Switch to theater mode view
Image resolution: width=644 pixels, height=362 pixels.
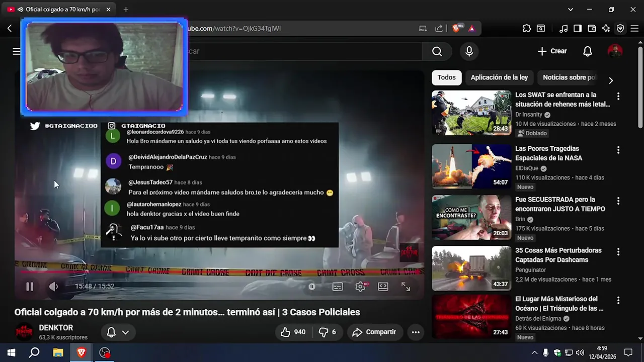click(383, 287)
